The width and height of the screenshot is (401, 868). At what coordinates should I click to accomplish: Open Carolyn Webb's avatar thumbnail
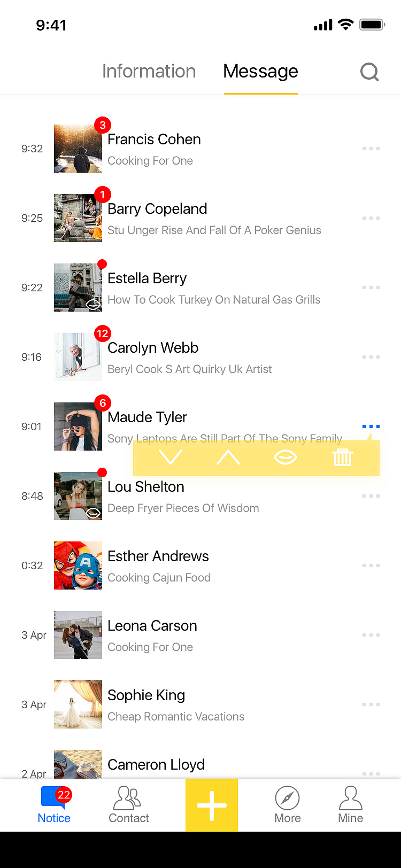point(78,357)
